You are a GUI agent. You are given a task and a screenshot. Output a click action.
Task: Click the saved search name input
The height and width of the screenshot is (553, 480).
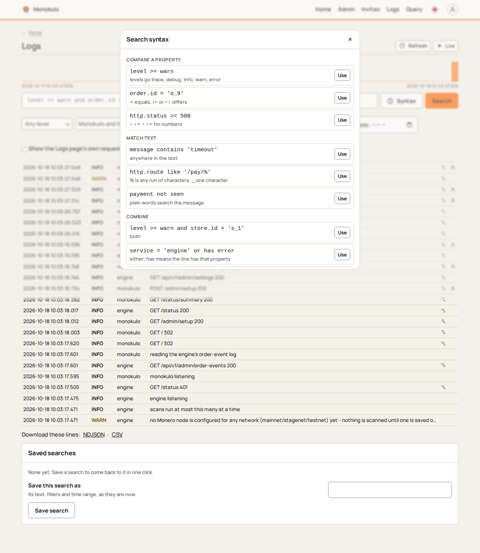point(390,490)
